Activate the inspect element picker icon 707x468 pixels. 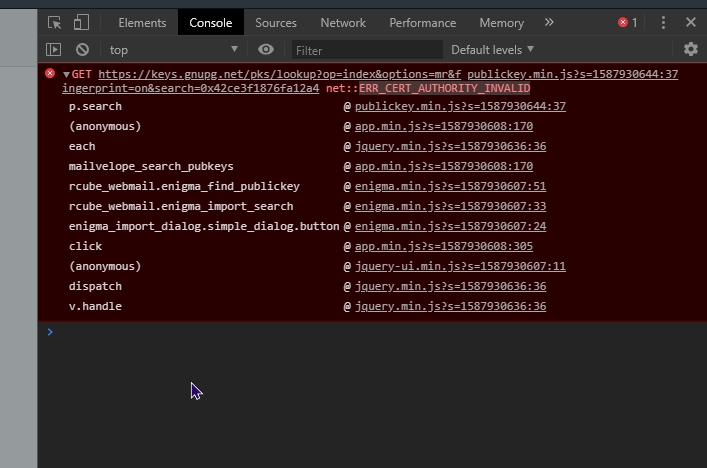pyautogui.click(x=55, y=23)
